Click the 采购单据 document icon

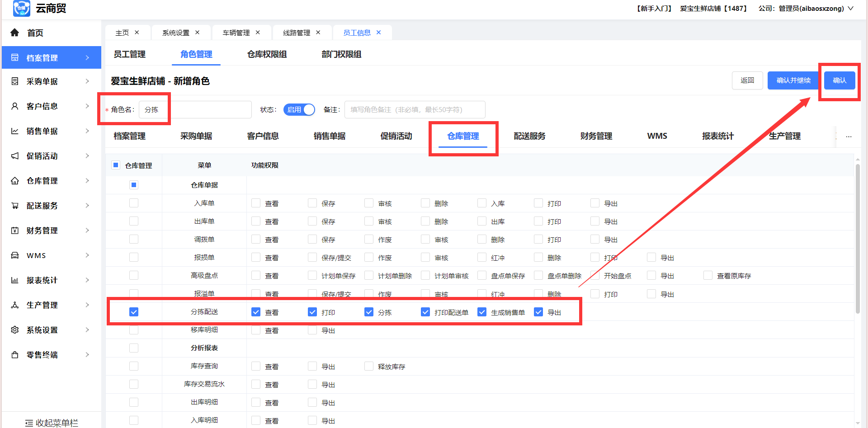pyautogui.click(x=15, y=81)
